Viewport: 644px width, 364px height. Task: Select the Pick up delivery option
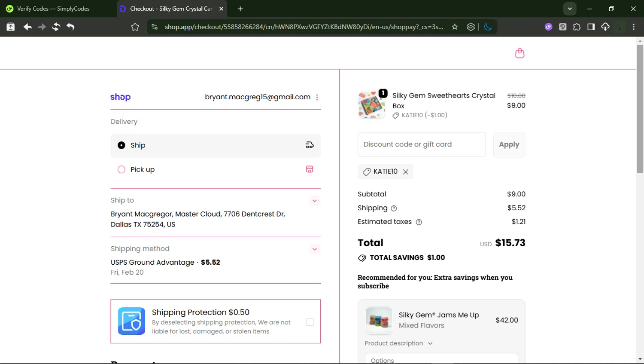click(x=216, y=169)
